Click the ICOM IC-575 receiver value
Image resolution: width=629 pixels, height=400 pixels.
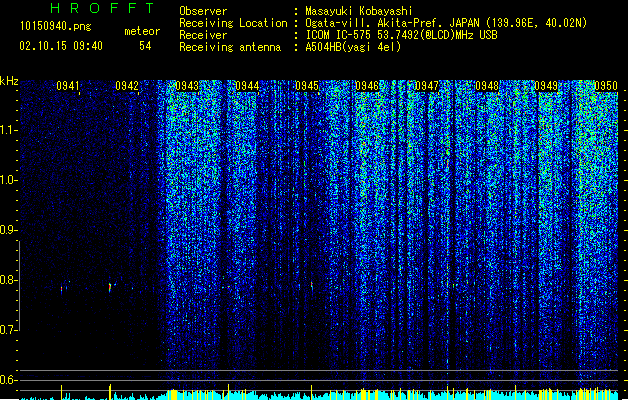tap(402, 35)
